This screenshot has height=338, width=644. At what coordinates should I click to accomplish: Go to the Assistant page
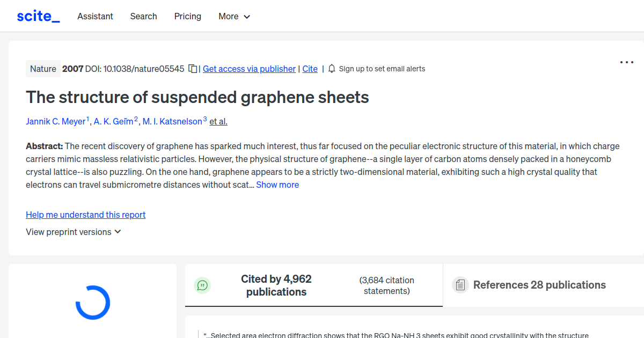(x=95, y=17)
